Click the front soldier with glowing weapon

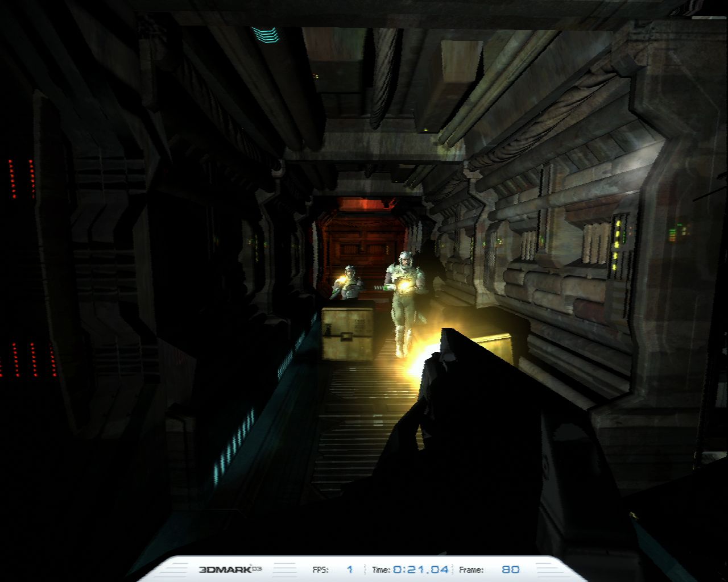404,304
